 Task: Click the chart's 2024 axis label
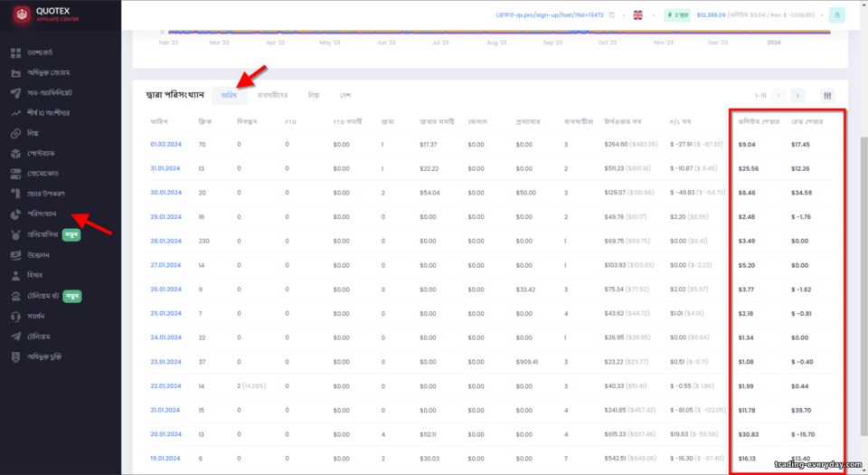[x=773, y=43]
